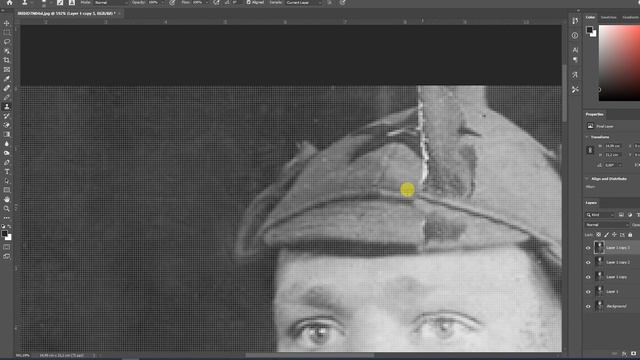Open Clone Source panel from options bar
640x360 pixels.
(x=72, y=2)
